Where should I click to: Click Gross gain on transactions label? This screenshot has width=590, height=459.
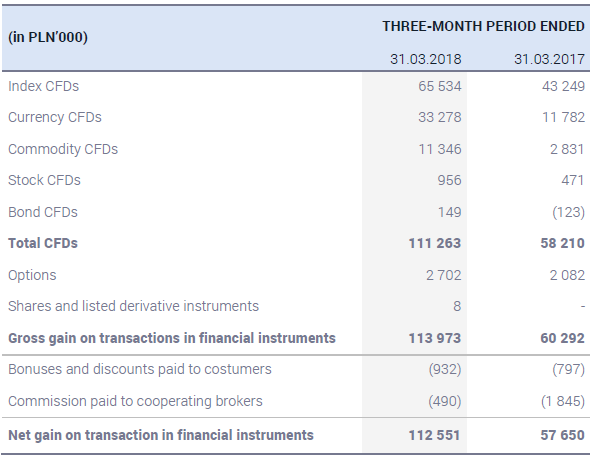pyautogui.click(x=172, y=338)
